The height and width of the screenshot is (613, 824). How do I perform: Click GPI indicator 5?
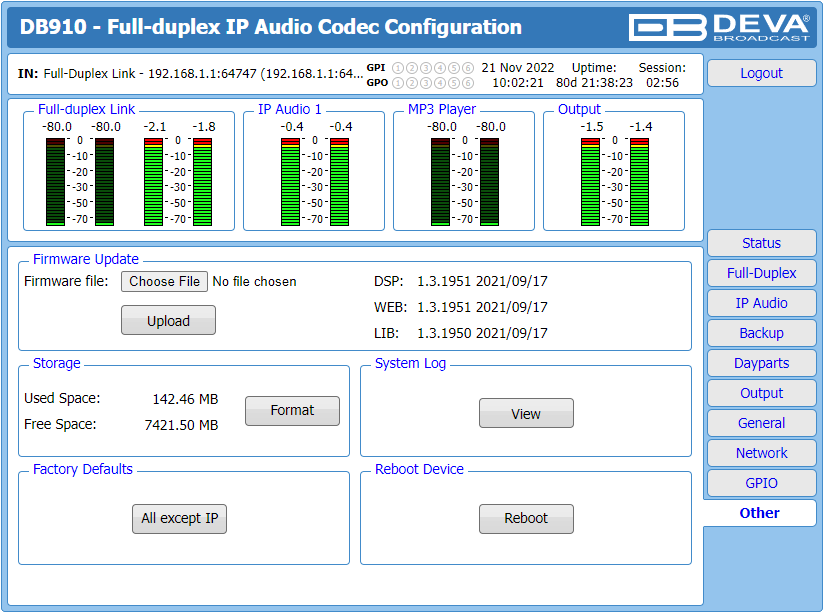point(454,68)
